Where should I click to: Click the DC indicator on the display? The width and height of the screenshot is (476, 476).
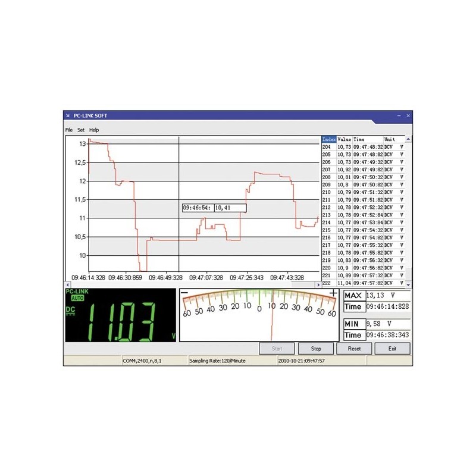(70, 310)
